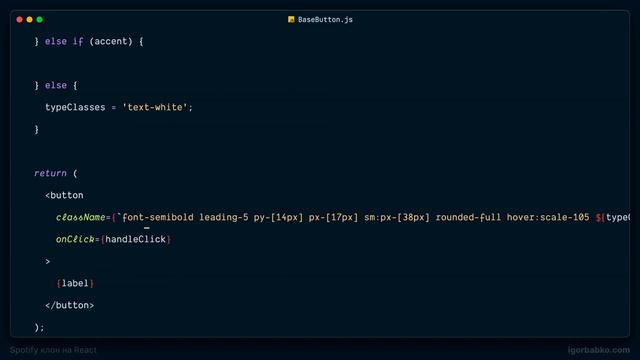Click the '} else {' code line
This screenshot has height=360, width=640.
point(56,85)
